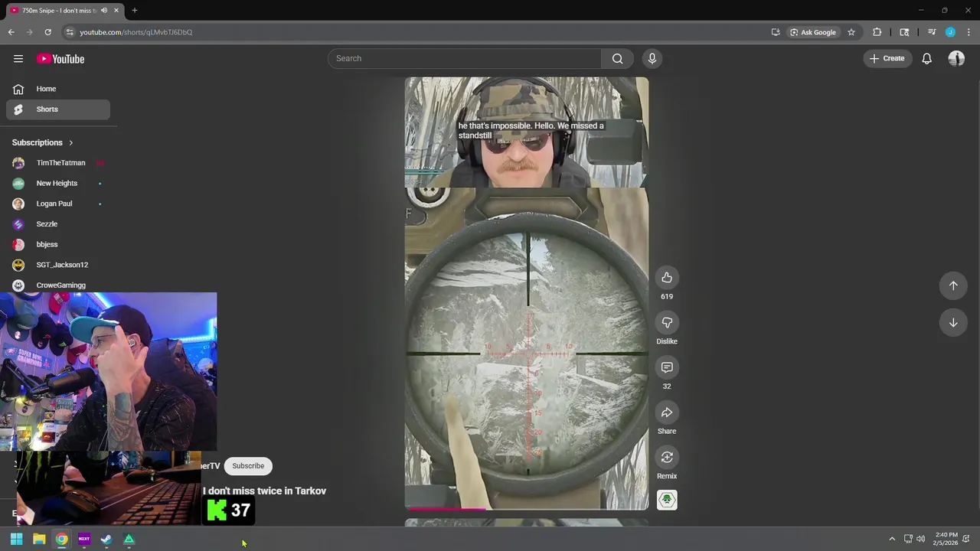This screenshot has width=980, height=551.
Task: Bookmark this page with the star
Action: (x=851, y=32)
